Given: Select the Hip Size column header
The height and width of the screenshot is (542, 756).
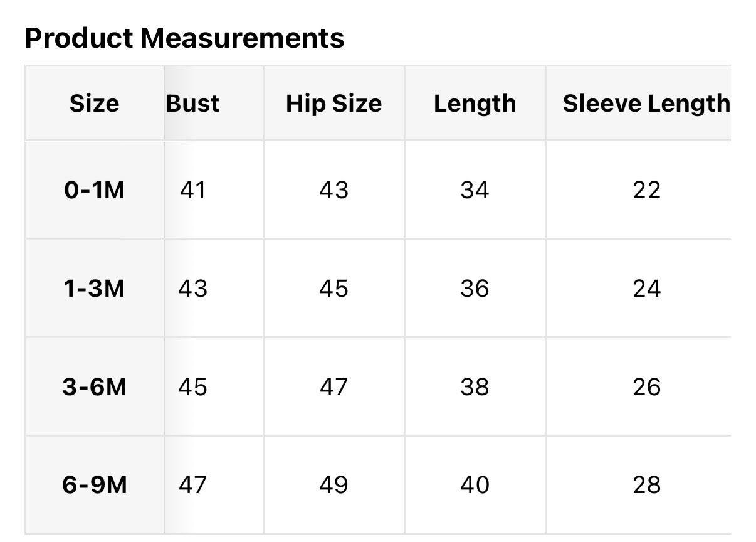Looking at the screenshot, I should click(x=333, y=104).
